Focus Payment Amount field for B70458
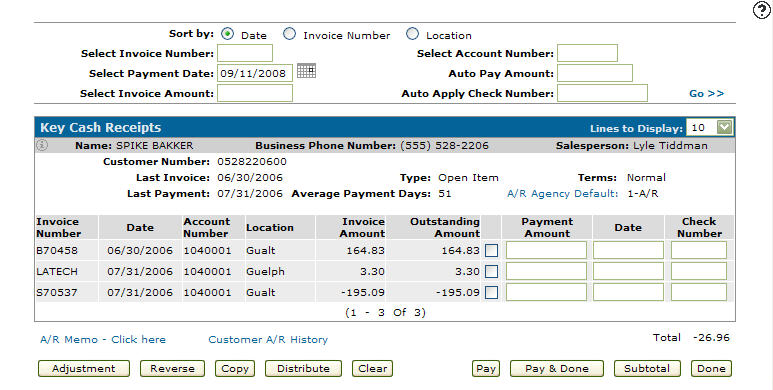The width and height of the screenshot is (773, 390). (546, 250)
